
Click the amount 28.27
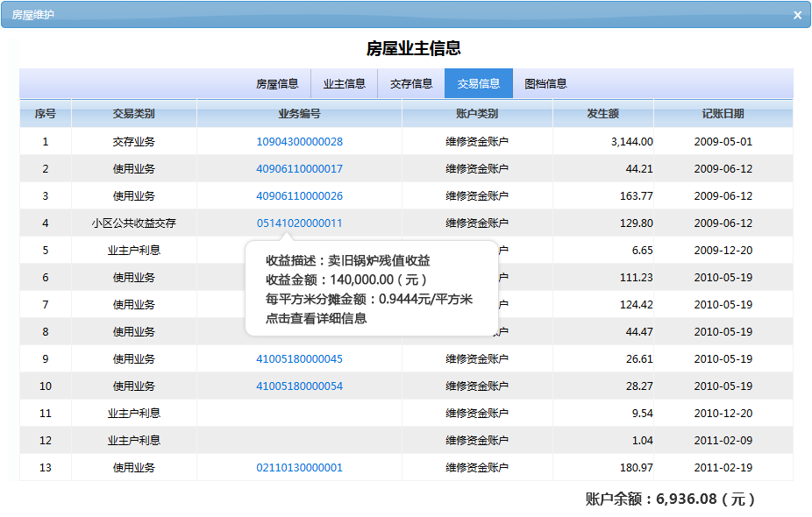tap(639, 386)
